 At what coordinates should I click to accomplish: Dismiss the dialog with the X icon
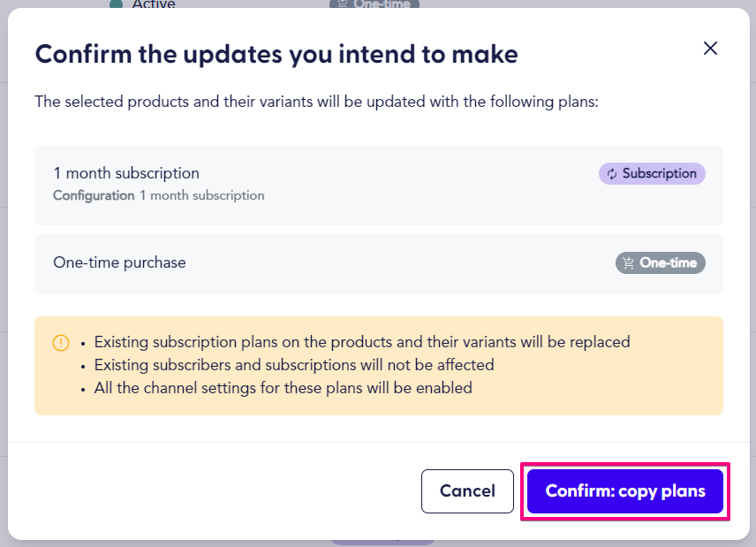(710, 49)
